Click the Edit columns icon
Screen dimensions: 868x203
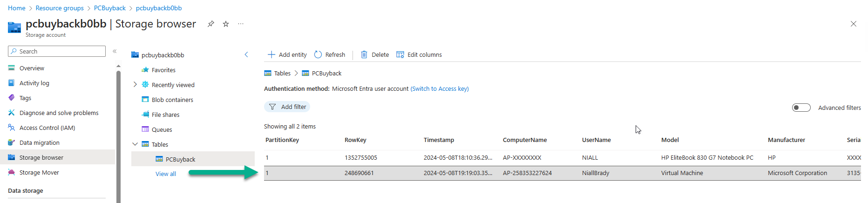400,54
